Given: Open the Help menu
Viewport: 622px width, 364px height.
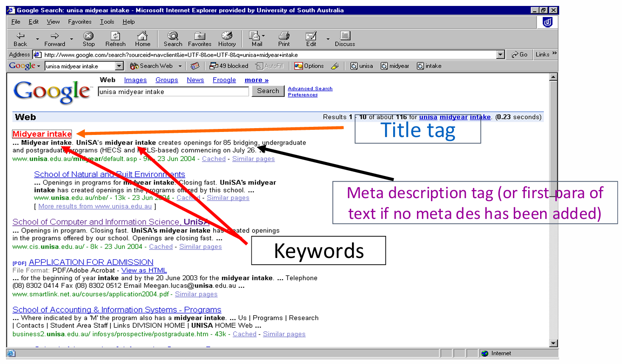Looking at the screenshot, I should pos(129,22).
